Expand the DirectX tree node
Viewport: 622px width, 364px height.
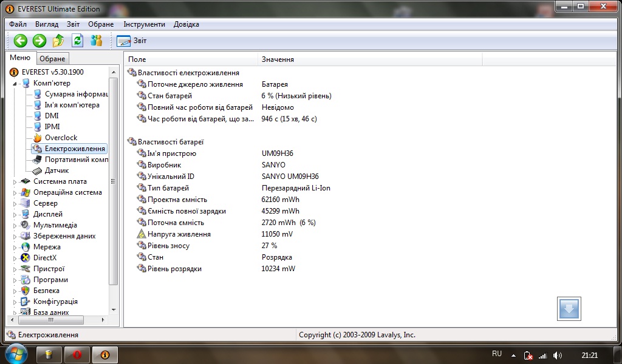[15, 258]
